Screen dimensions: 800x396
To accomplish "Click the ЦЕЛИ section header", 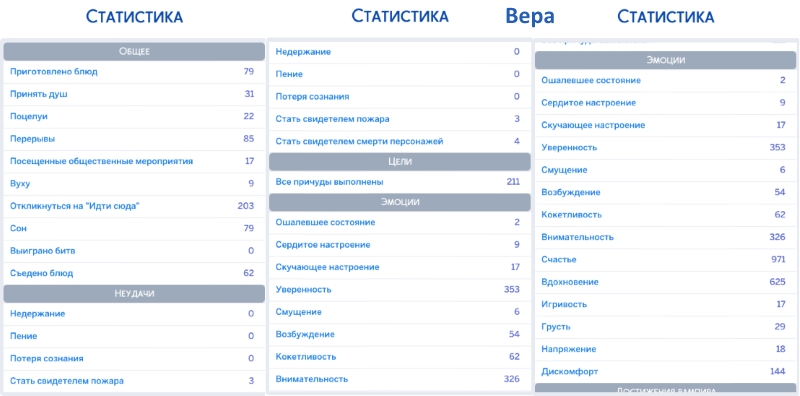I will [x=400, y=162].
